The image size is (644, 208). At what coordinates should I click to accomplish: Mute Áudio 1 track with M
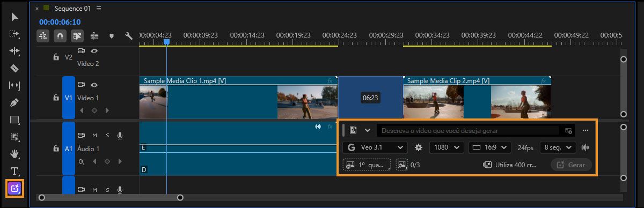pos(94,135)
